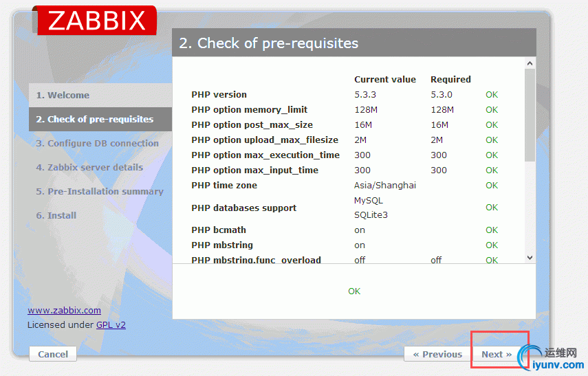Click the scrollbar down arrow
The width and height of the screenshot is (588, 376).
(530, 258)
